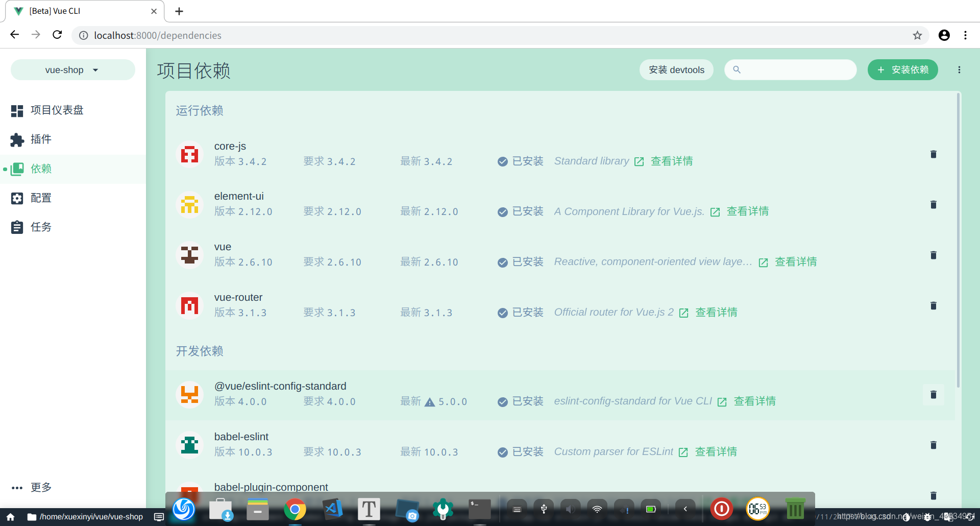Open external link icon for babel-eslint
Viewport: 980px width, 526px height.
[x=683, y=452]
